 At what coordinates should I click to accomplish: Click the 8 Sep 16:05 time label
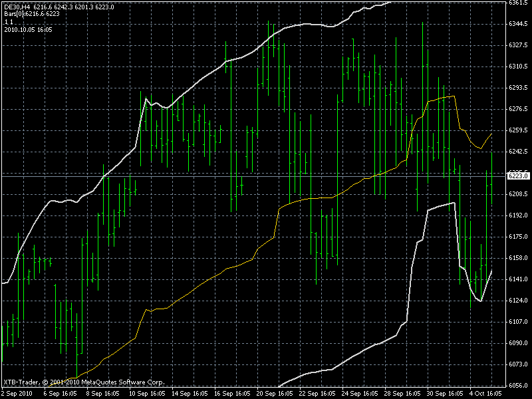pos(103,394)
